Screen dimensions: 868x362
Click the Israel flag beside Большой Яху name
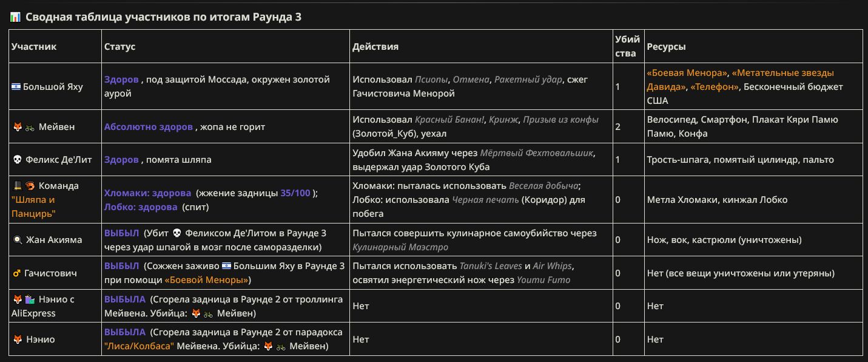coord(16,86)
